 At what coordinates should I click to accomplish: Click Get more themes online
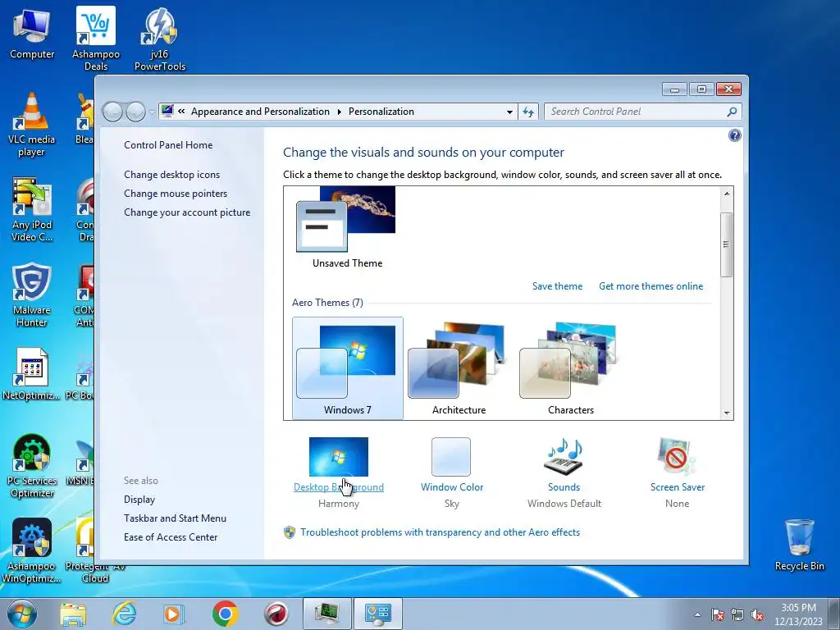click(651, 286)
